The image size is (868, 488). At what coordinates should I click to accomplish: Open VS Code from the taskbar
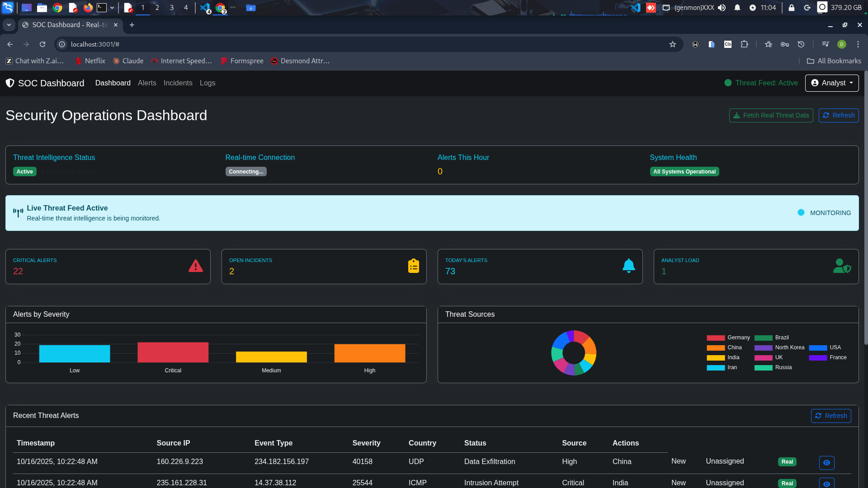(205, 8)
